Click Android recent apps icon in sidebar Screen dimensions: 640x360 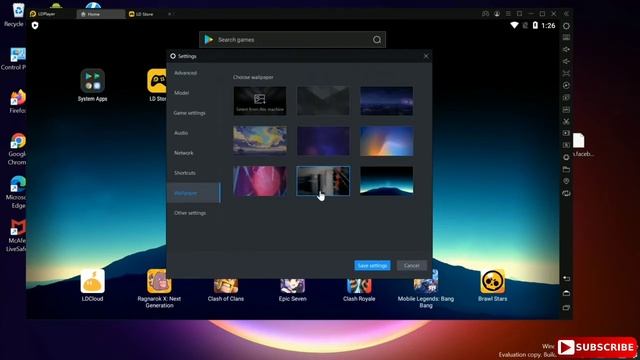566,308
